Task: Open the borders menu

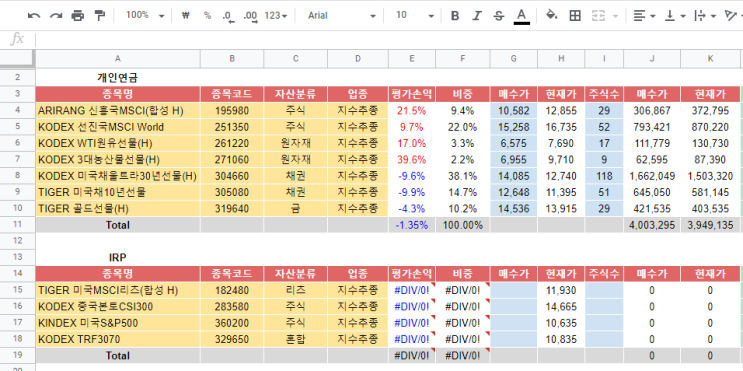Action: (x=575, y=16)
